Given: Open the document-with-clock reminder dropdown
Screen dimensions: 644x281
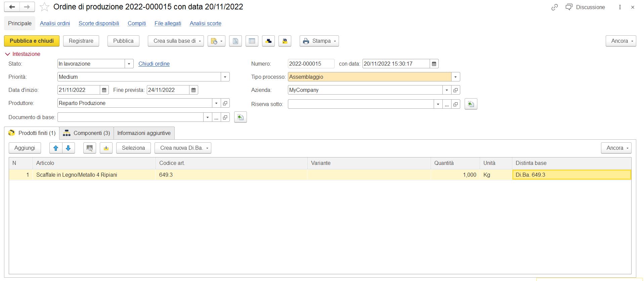Looking at the screenshot, I should (216, 41).
